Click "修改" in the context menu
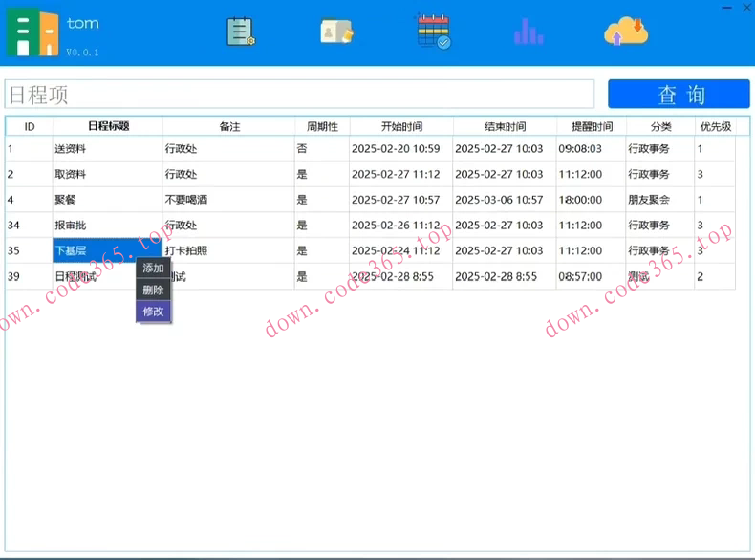The height and width of the screenshot is (560, 755). point(153,312)
